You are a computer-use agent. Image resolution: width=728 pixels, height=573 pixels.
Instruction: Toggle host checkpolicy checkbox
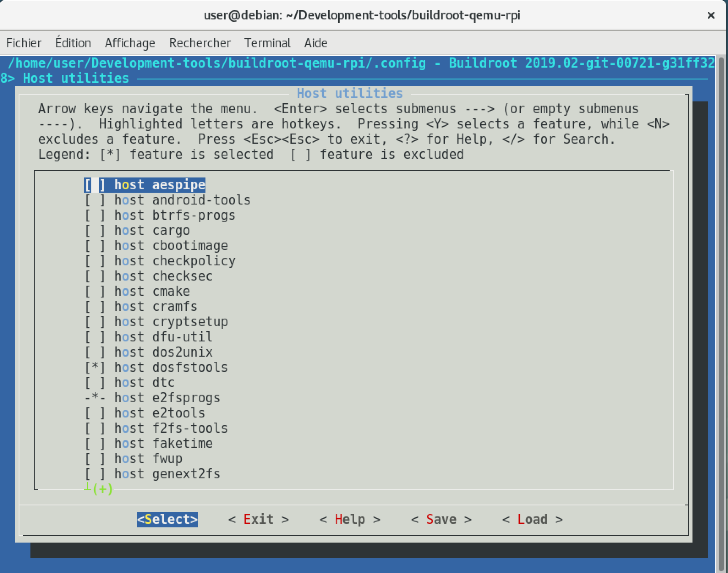(x=95, y=261)
